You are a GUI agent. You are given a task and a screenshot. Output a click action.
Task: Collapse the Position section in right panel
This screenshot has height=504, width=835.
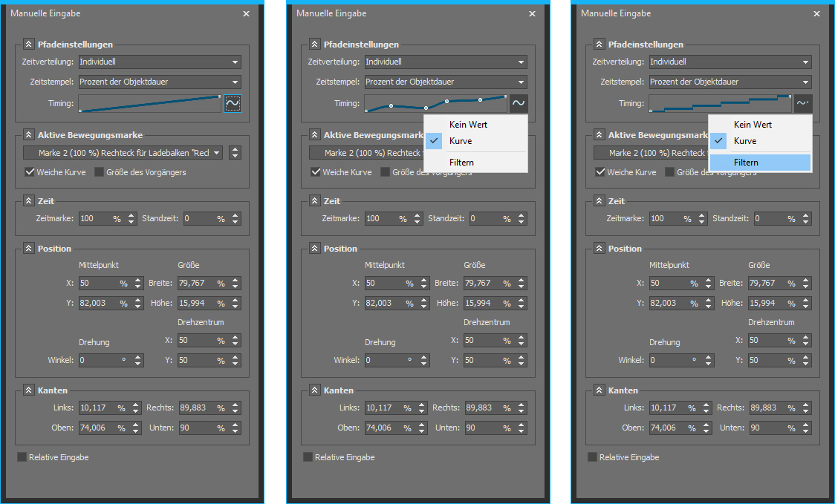point(599,249)
